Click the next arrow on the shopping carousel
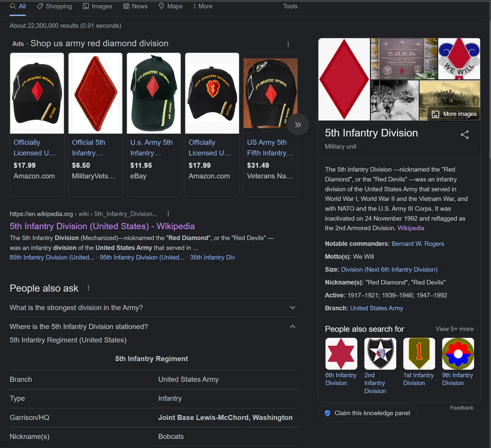This screenshot has width=491, height=448. click(x=298, y=125)
